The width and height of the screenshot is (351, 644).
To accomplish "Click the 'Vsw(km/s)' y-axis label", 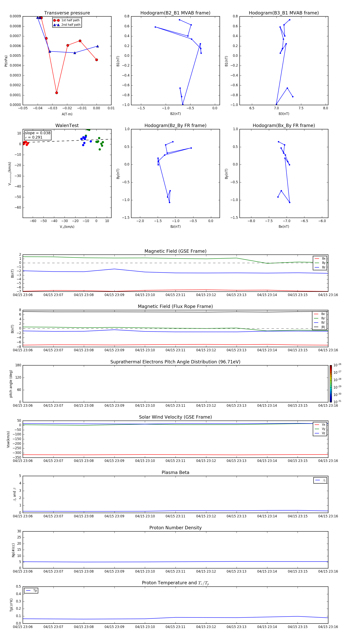I will coord(8,439).
